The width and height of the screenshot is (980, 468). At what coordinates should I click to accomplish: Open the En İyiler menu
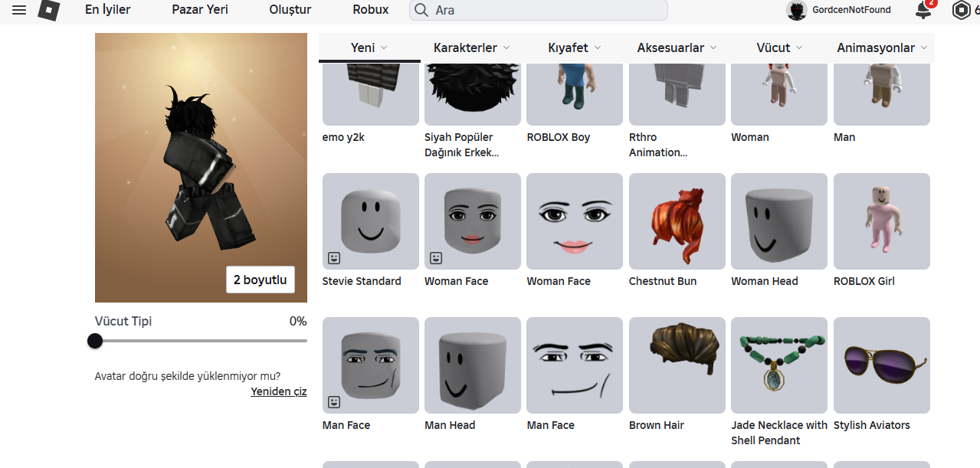[x=107, y=10]
